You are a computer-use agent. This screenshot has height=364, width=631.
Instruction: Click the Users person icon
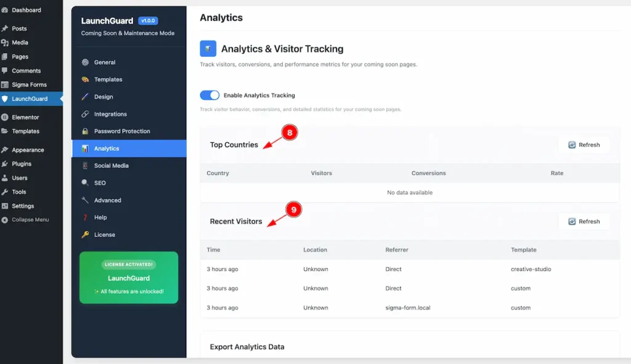point(5,178)
